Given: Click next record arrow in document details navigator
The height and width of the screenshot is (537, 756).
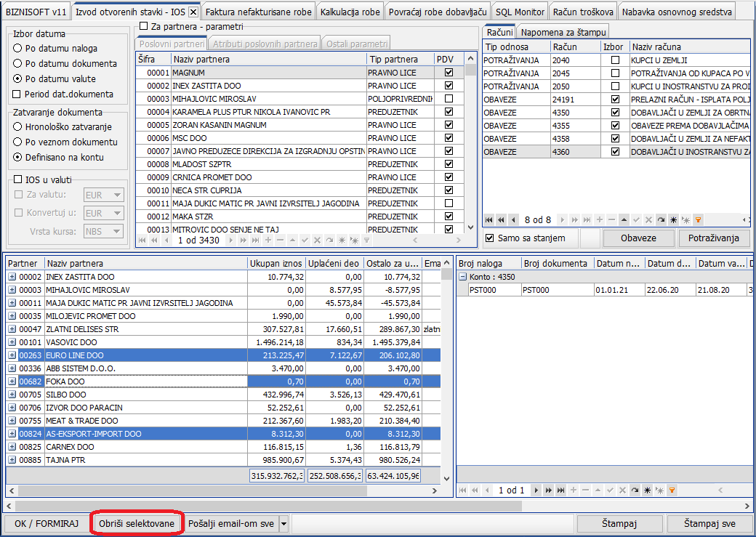Looking at the screenshot, I should point(536,490).
